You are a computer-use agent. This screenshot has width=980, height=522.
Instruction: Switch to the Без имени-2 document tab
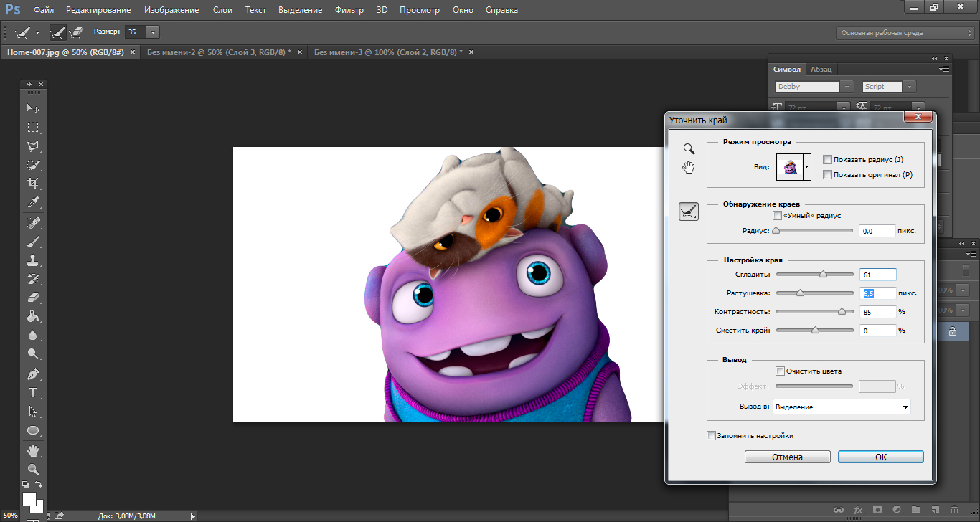[x=219, y=52]
